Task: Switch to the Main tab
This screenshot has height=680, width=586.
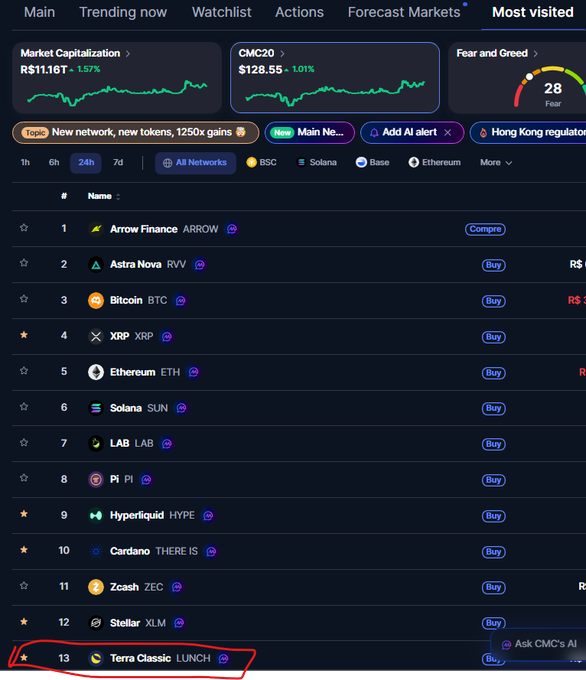Action: (39, 12)
